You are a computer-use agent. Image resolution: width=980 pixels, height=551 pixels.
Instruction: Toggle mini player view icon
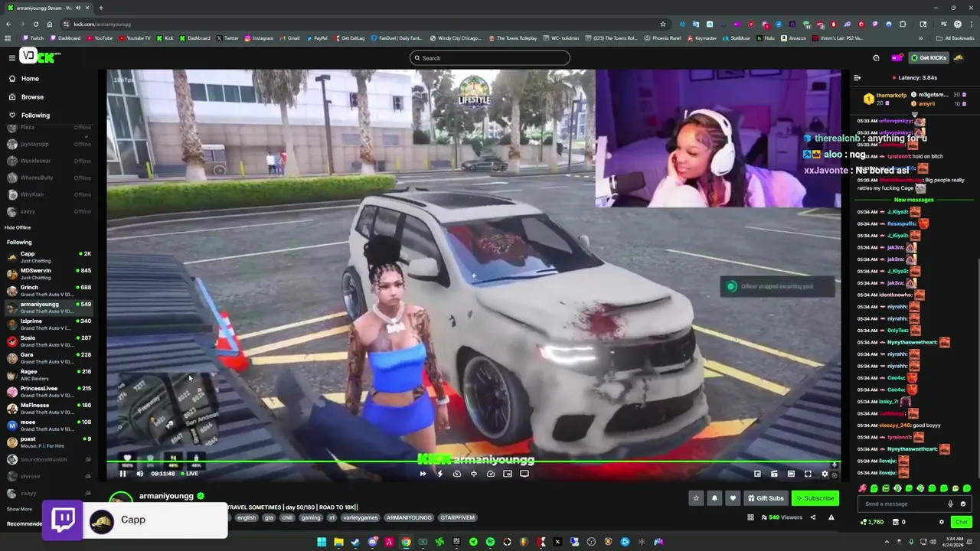(757, 474)
